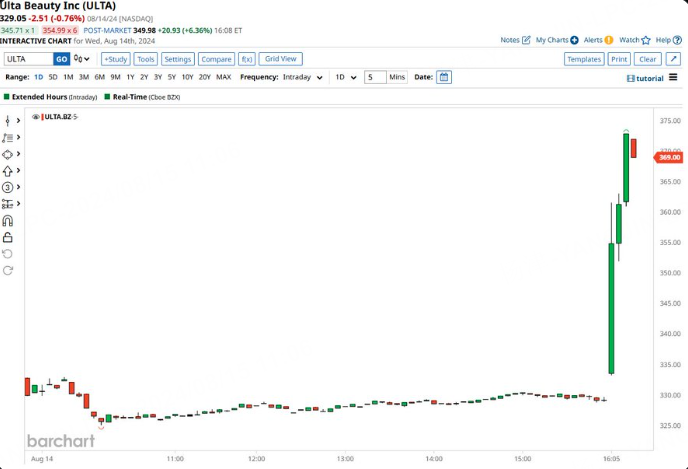The height and width of the screenshot is (469, 688).
Task: Select the 3Y range
Action: coord(158,77)
